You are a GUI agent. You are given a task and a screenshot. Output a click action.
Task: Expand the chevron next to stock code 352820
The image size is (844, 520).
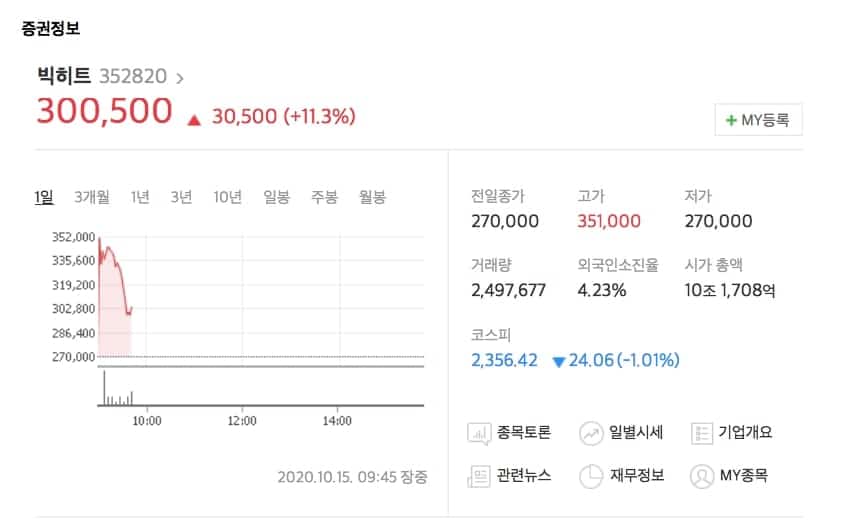tap(180, 77)
